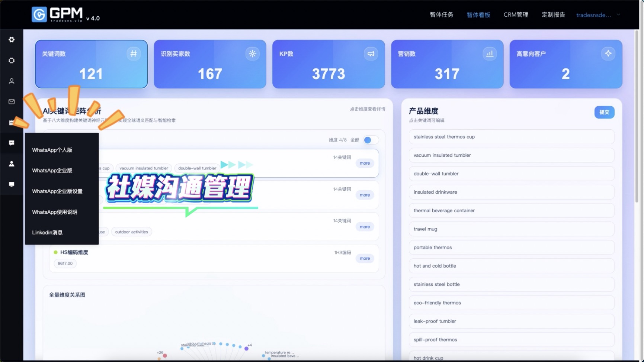The image size is (644, 362).
Task: Click more on the first keyword dimension row
Action: point(365,163)
